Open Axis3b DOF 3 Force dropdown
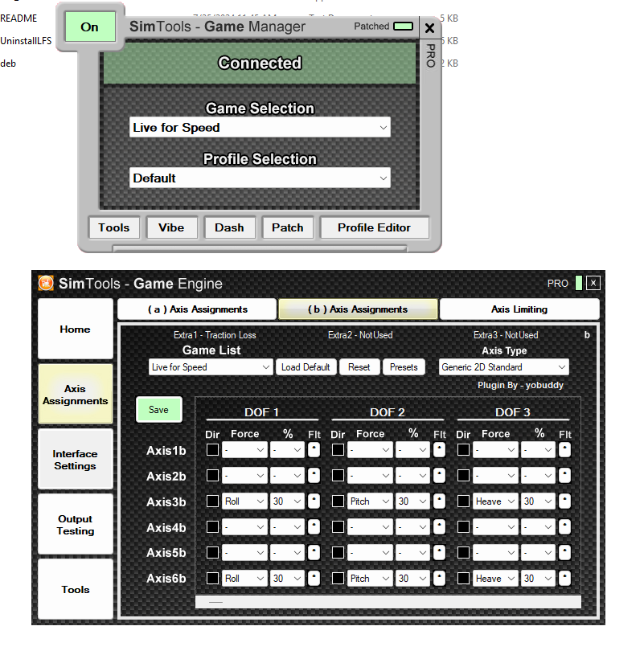 [x=495, y=501]
